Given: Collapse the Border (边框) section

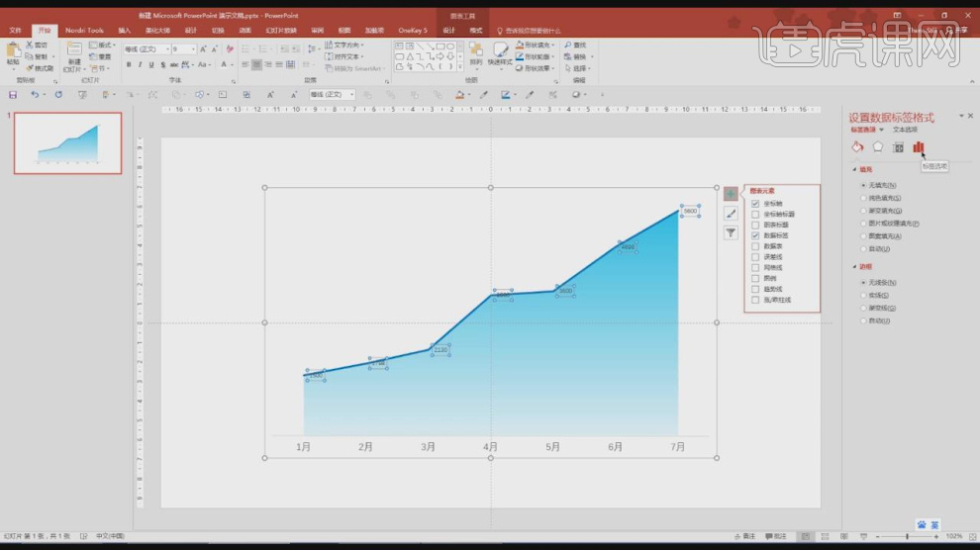Looking at the screenshot, I should coord(855,266).
